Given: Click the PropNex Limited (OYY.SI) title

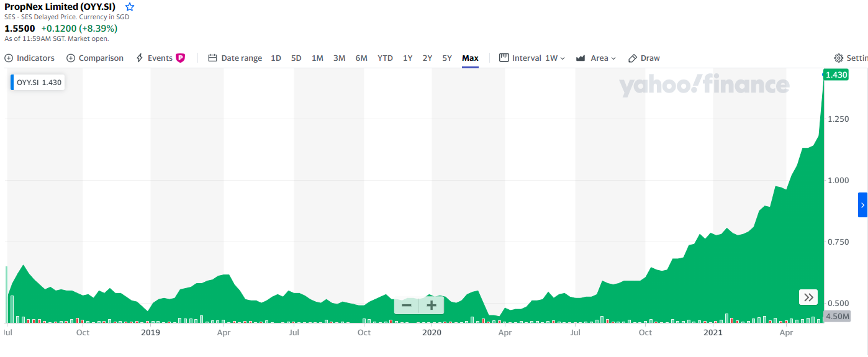Looking at the screenshot, I should [60, 7].
